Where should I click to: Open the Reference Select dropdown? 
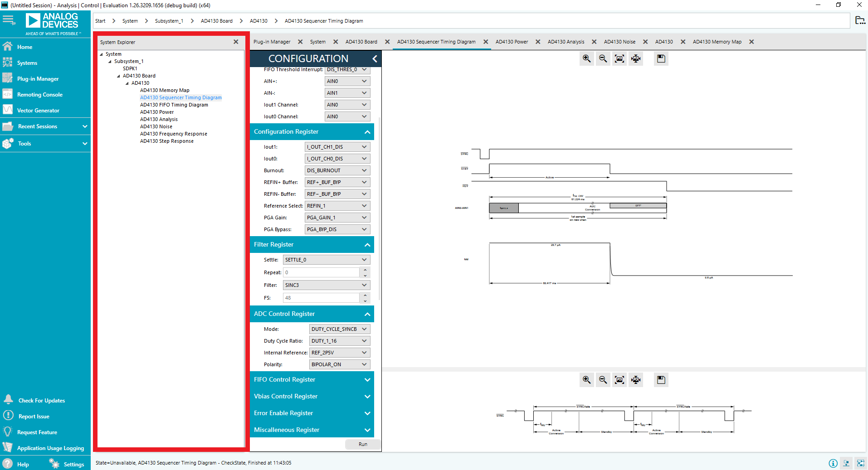pos(337,206)
